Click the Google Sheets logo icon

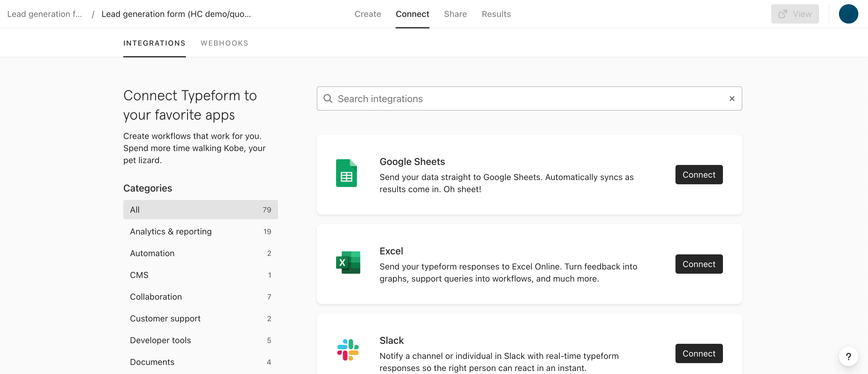346,173
